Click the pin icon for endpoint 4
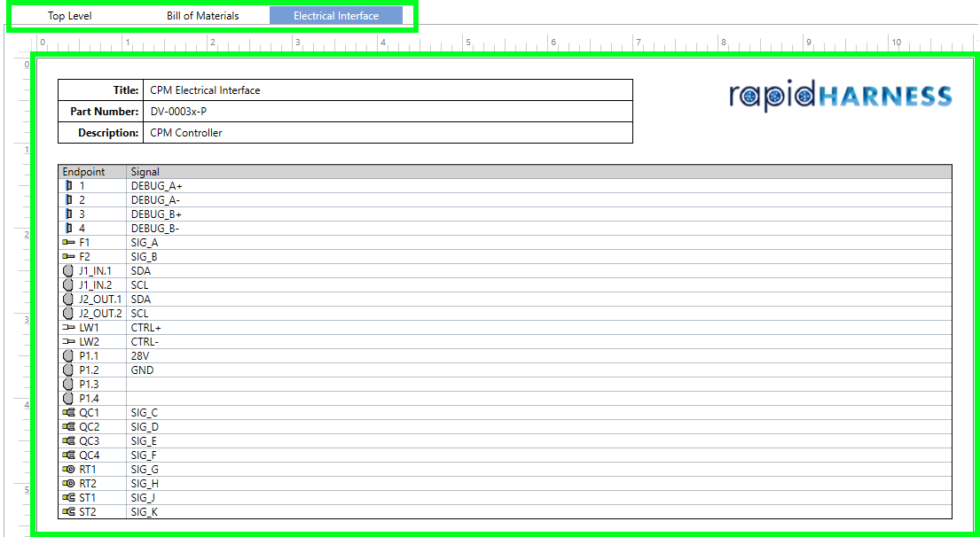The width and height of the screenshot is (980, 537). coord(69,229)
